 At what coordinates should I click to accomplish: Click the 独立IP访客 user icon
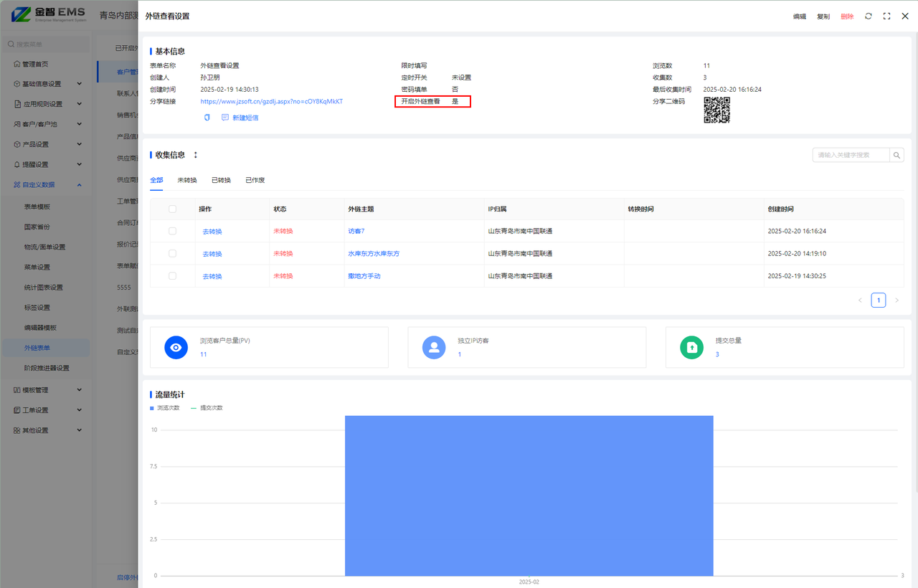(433, 347)
